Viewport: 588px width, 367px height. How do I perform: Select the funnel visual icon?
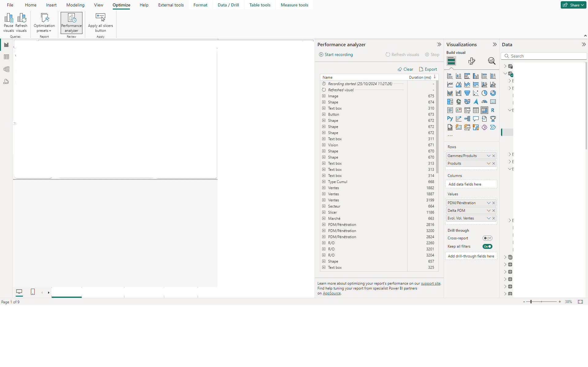pos(467,93)
